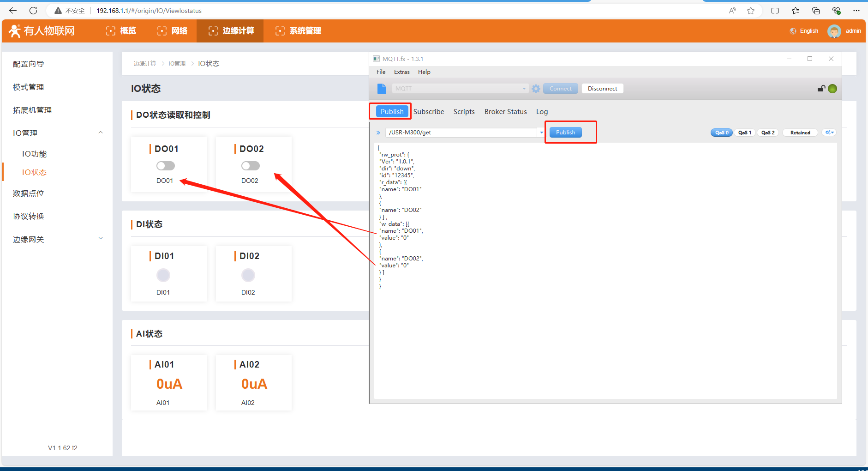Switch language to English
Screen dimensions: 868x471
809,31
